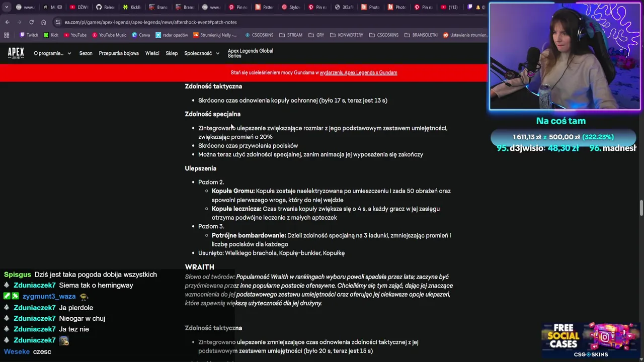The image size is (644, 362).
Task: Click the 'Na coś tam' goal title
Action: (x=560, y=121)
